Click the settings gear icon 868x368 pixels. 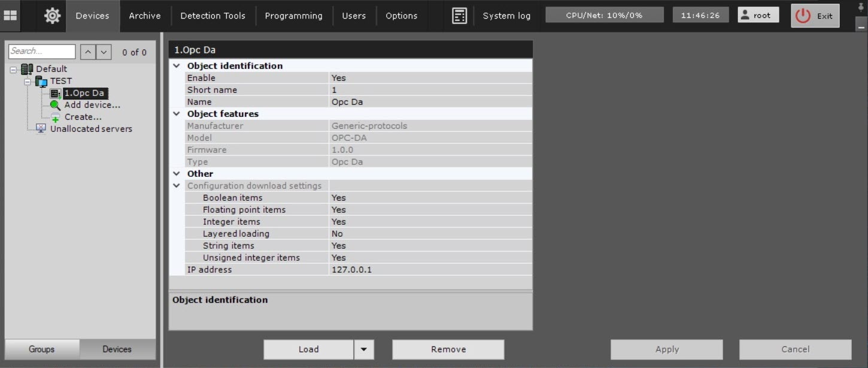click(x=52, y=16)
